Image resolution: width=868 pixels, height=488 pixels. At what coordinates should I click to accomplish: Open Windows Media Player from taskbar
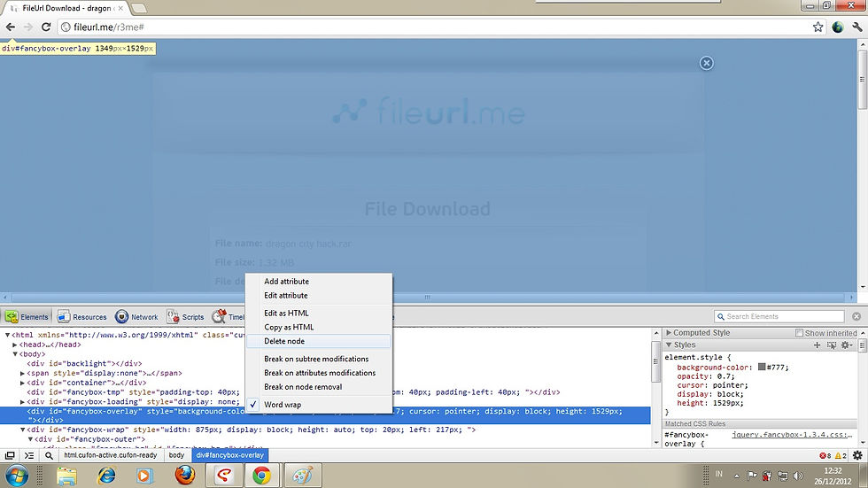click(x=144, y=476)
